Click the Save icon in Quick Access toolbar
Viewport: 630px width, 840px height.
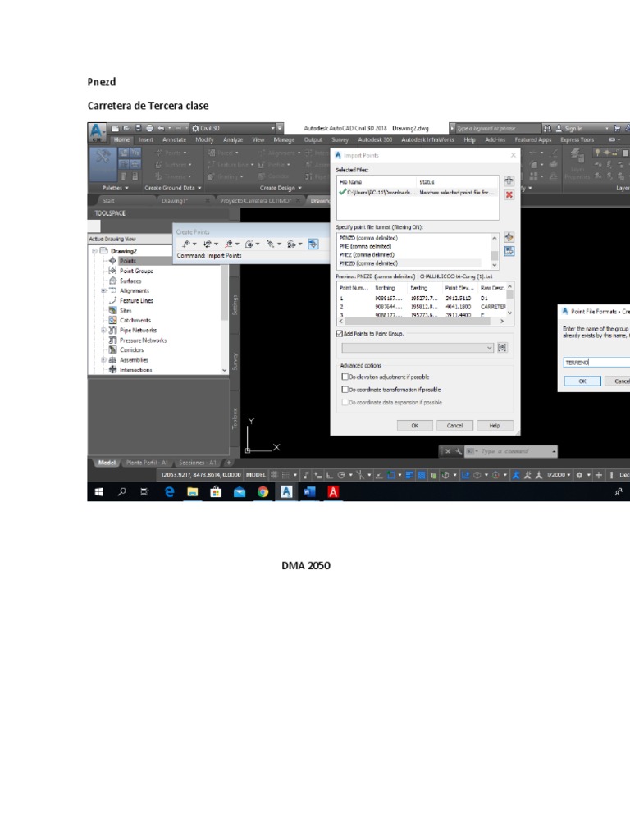tap(138, 129)
